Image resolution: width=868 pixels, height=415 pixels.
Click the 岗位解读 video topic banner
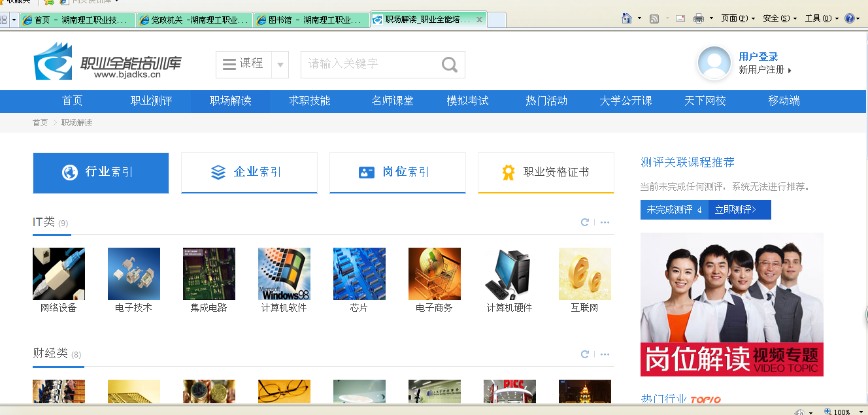[x=731, y=305]
